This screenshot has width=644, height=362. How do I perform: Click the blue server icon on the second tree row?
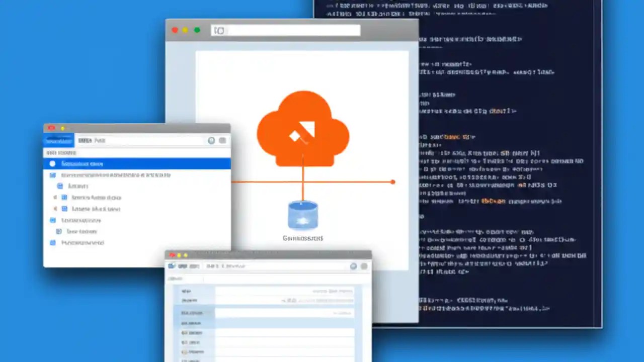coord(52,175)
